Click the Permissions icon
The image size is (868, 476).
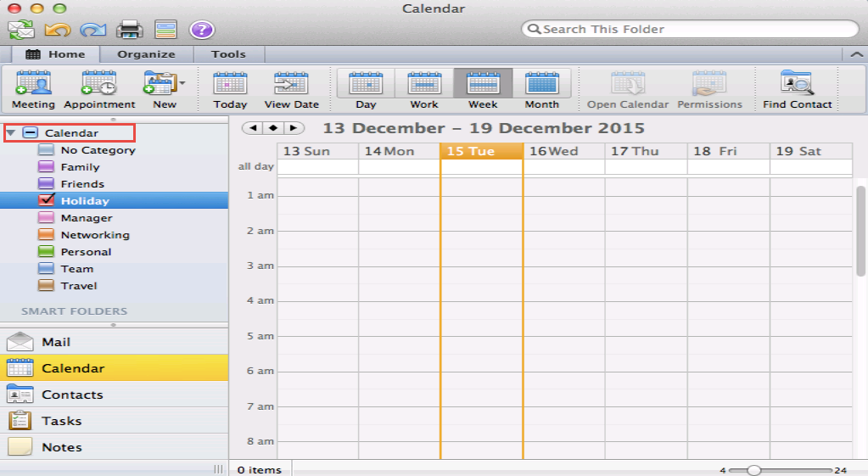[709, 84]
